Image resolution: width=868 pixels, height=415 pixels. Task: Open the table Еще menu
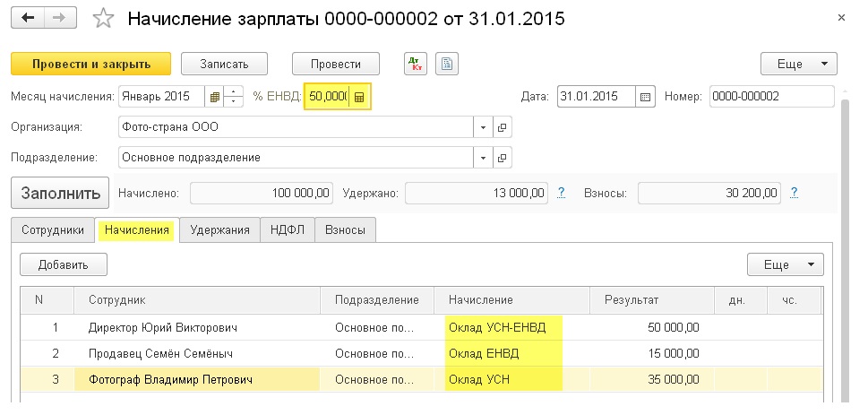pos(785,264)
